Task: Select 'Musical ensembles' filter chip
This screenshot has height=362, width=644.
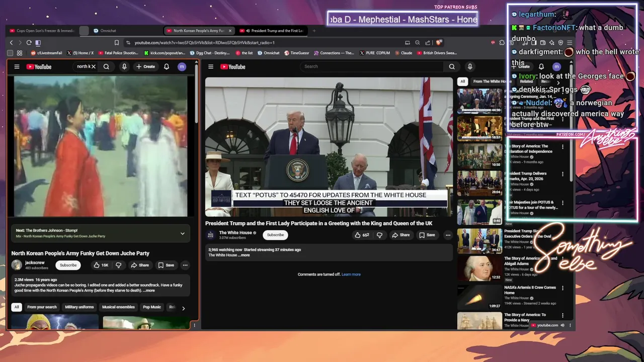Action: (118, 307)
